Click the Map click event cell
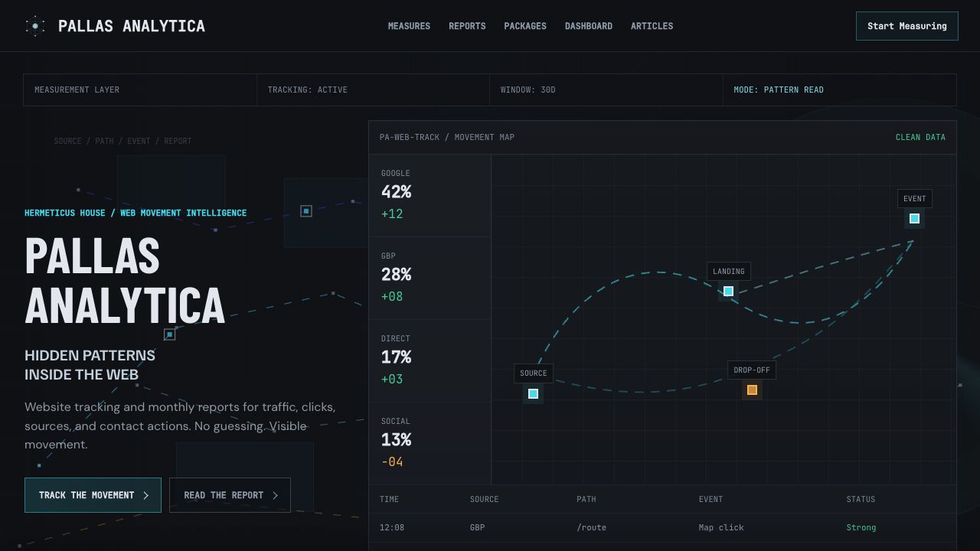The height and width of the screenshot is (551, 980). pos(721,527)
